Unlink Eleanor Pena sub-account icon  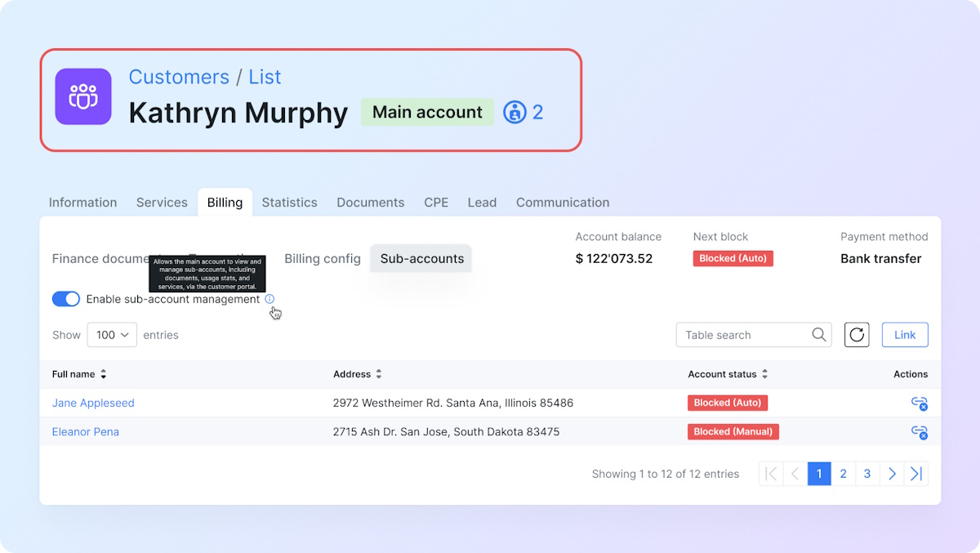pos(919,432)
